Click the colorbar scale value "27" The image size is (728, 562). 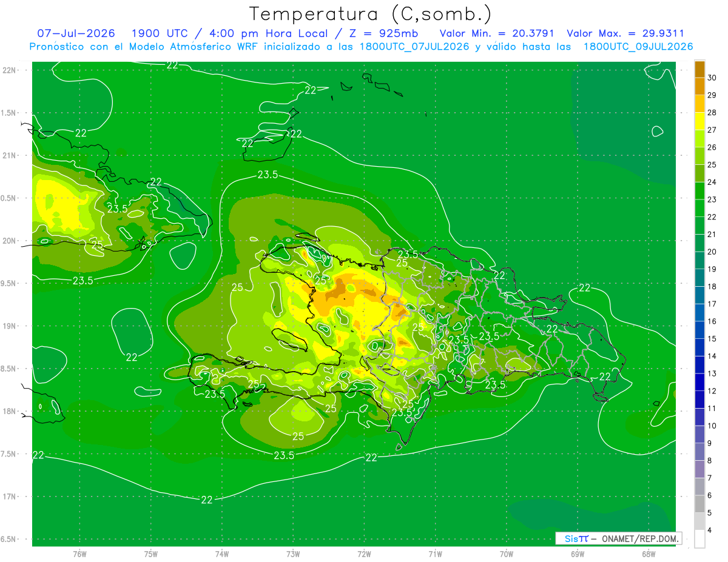click(x=713, y=130)
